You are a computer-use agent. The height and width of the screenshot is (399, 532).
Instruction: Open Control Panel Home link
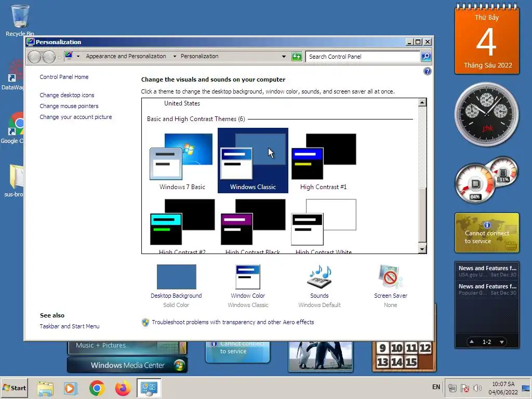coord(64,77)
